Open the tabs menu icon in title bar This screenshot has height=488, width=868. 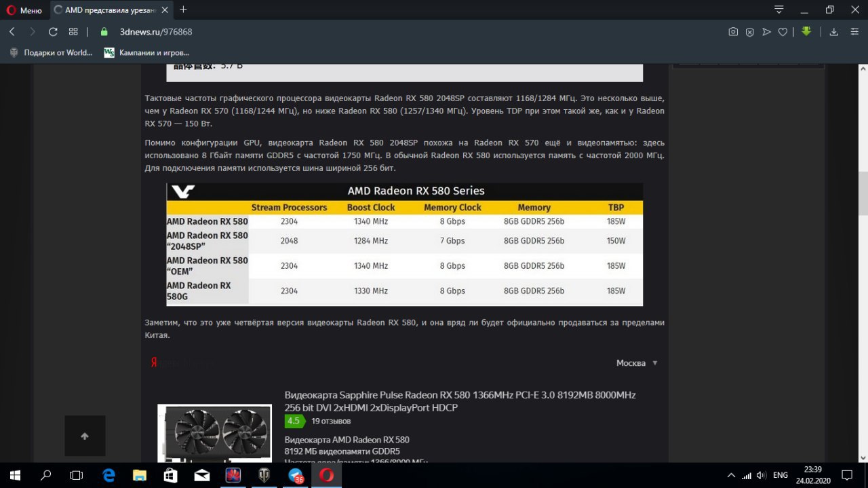tap(779, 10)
